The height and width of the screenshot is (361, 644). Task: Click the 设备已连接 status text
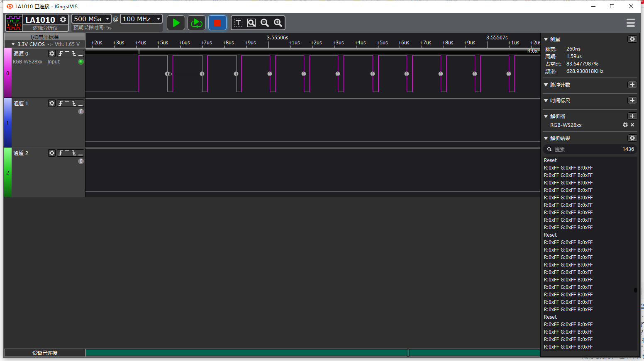(45, 353)
